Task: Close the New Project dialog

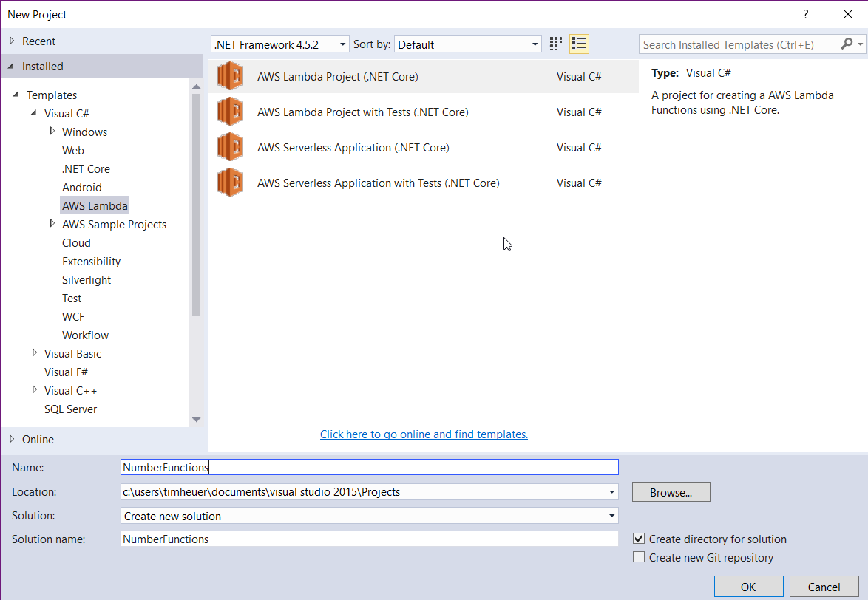Action: click(847, 14)
